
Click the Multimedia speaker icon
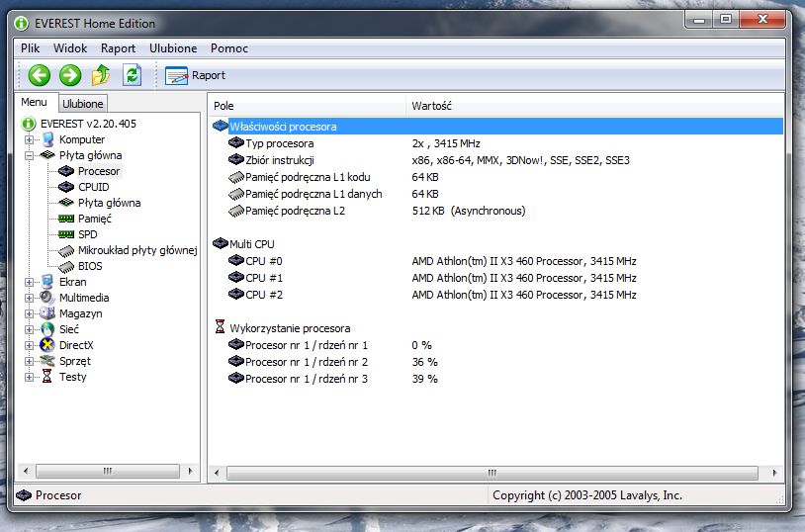pyautogui.click(x=47, y=298)
